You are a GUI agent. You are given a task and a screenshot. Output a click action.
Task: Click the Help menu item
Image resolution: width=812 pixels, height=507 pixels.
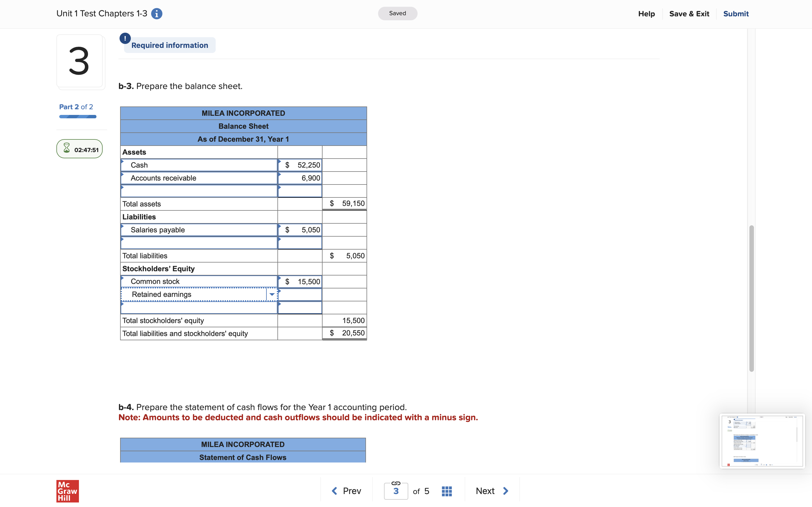[646, 14]
